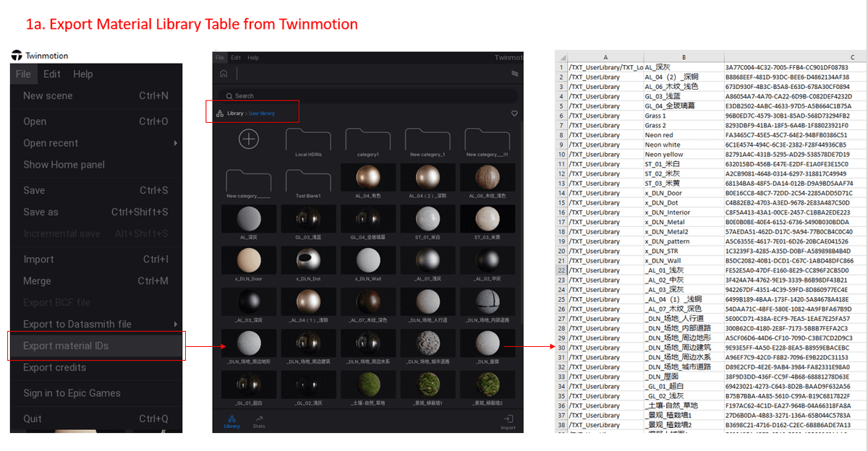Choose Save as from the File menu

click(x=96, y=212)
